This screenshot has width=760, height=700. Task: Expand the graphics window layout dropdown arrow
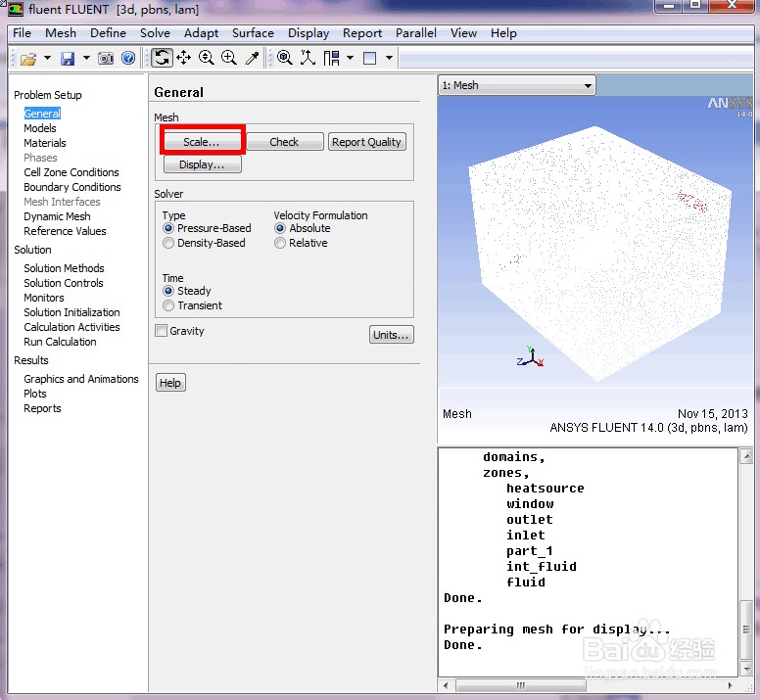389,58
